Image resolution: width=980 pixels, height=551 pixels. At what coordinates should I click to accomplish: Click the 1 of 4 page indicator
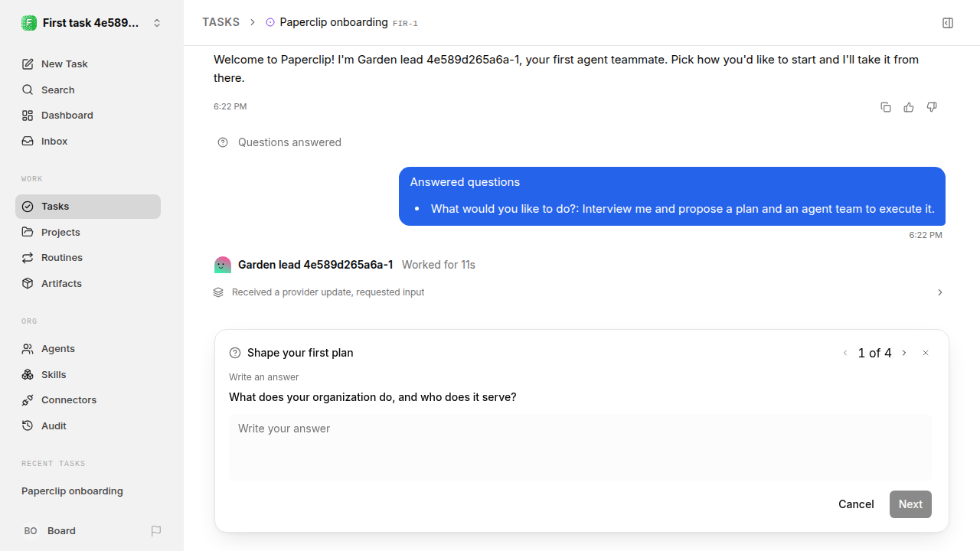click(874, 353)
